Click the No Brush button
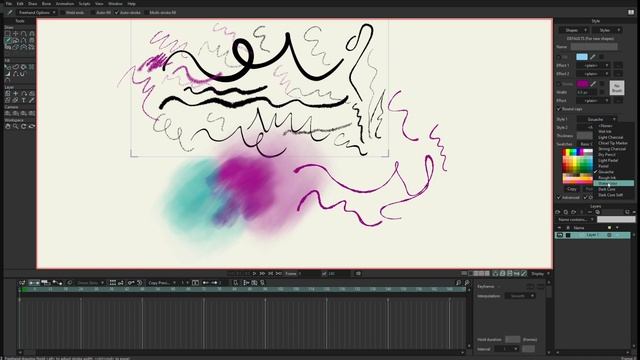The height and width of the screenshot is (360, 640). (617, 88)
